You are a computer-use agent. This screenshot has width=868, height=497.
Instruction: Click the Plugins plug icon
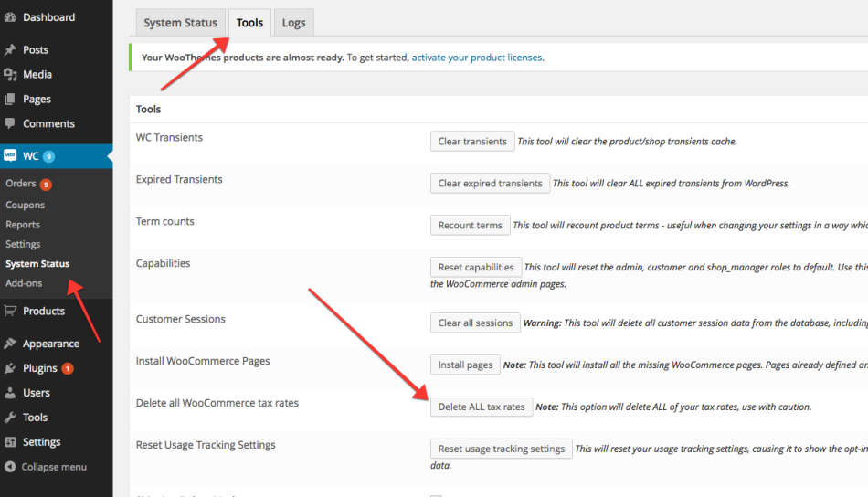[10, 368]
